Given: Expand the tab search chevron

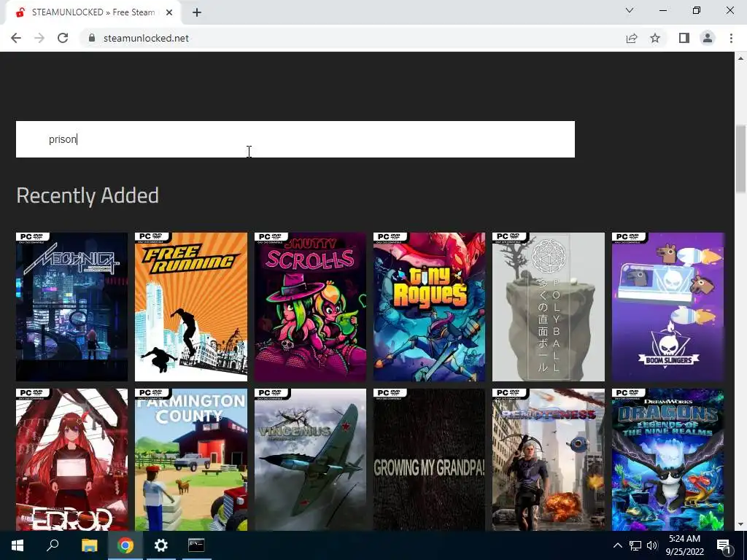Looking at the screenshot, I should pyautogui.click(x=630, y=10).
